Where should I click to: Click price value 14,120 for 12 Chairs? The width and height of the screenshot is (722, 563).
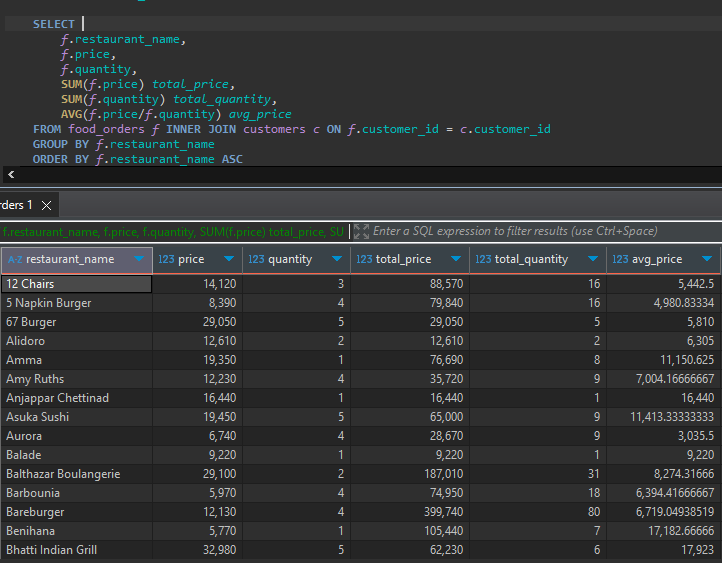(x=220, y=284)
